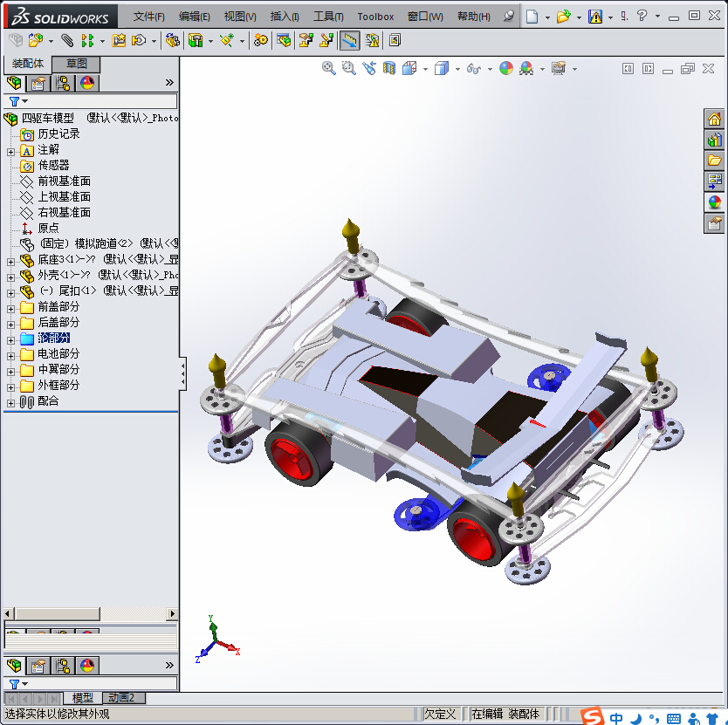
Task: Expand the 底座3<1> component node
Action: tap(10, 262)
